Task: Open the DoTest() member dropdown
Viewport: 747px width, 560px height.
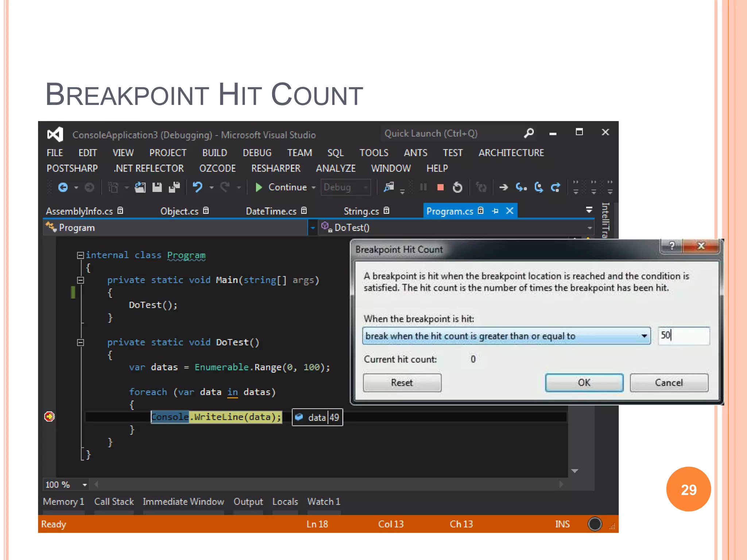Action: coord(589,228)
